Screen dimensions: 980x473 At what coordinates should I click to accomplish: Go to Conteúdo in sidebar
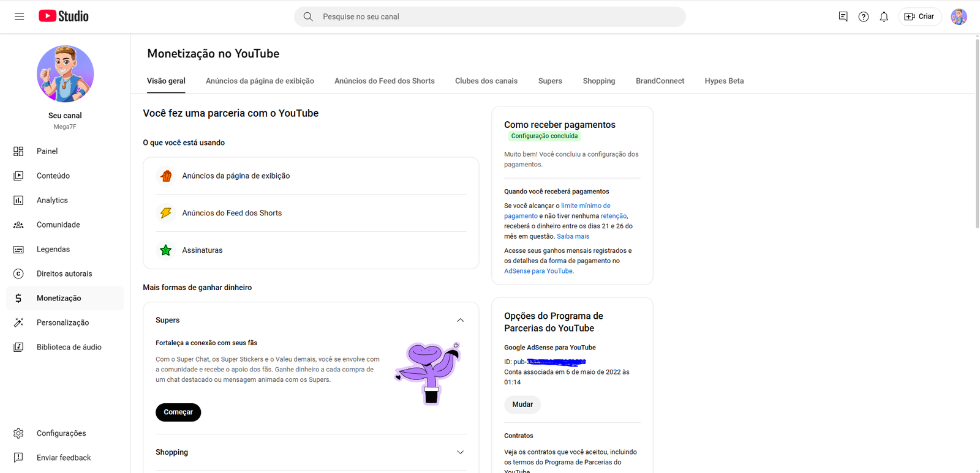click(65, 176)
